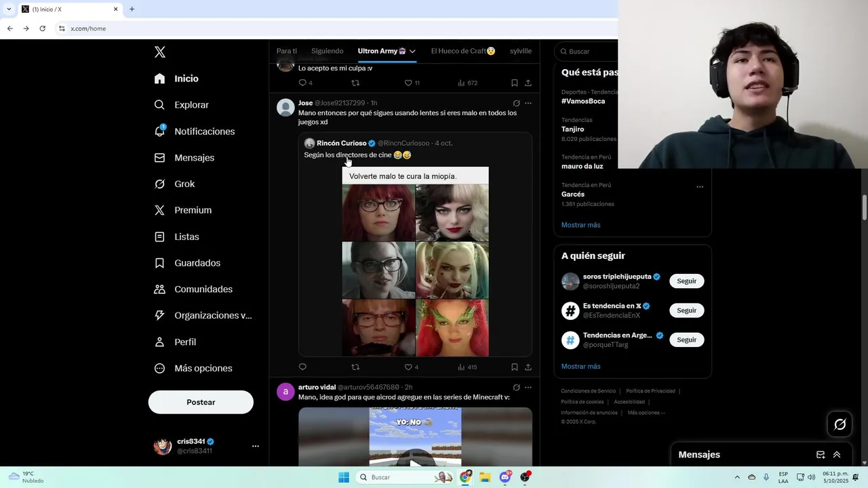Bookmark Jose's post
The height and width of the screenshot is (488, 868).
514,367
